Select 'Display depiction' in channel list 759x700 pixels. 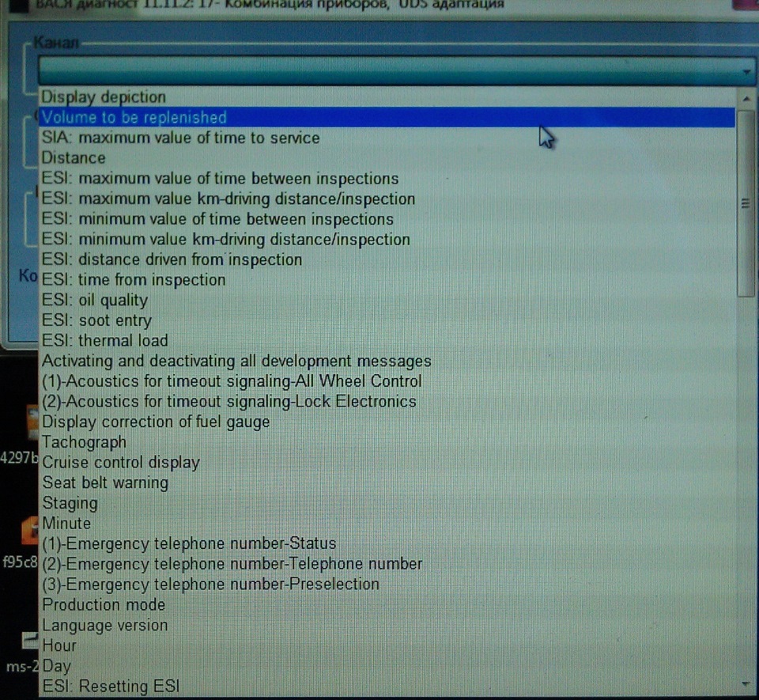pos(387,96)
